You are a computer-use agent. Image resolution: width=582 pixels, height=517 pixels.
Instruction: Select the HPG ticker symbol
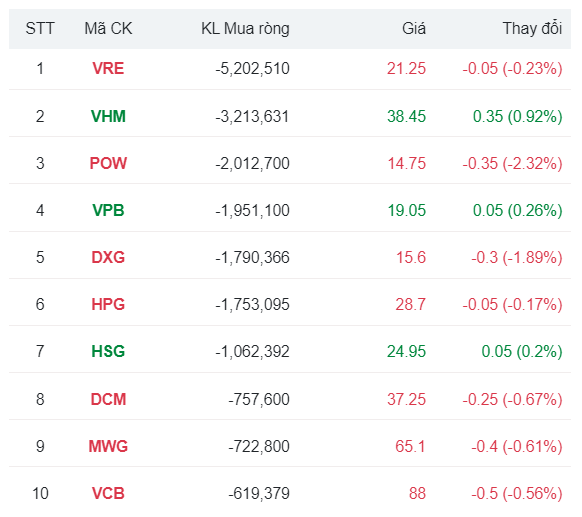pos(108,305)
